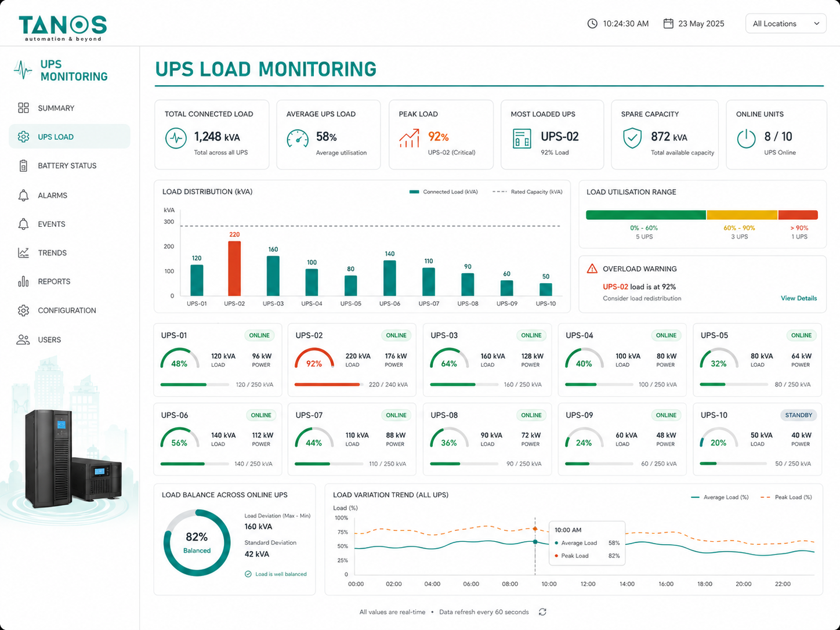This screenshot has width=840, height=630.
Task: Click the clock icon beside 10:24:30 AM
Action: coord(592,24)
